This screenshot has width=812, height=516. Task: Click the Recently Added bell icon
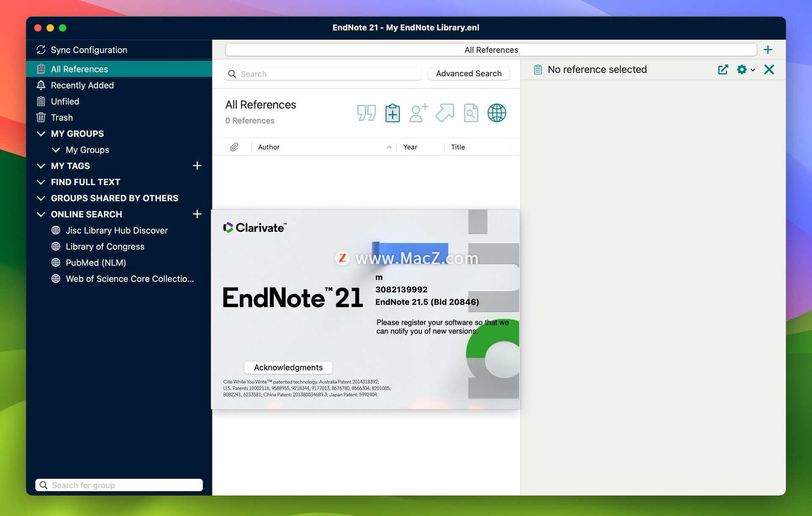tap(41, 85)
